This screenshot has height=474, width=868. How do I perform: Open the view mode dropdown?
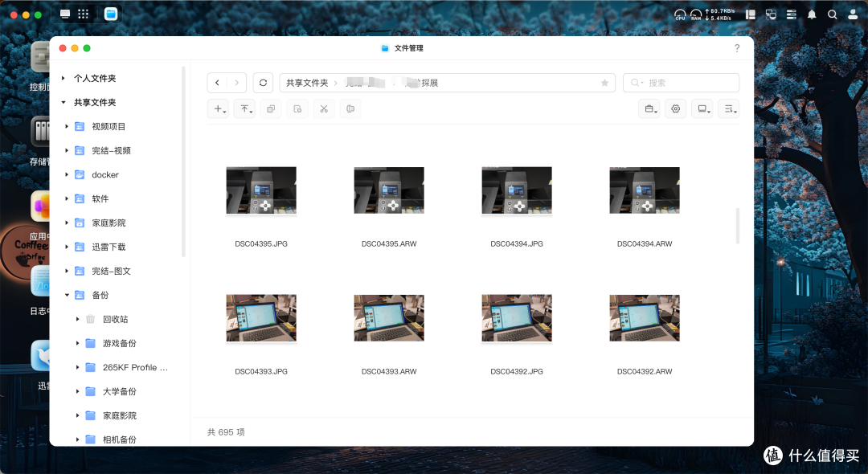pos(702,109)
